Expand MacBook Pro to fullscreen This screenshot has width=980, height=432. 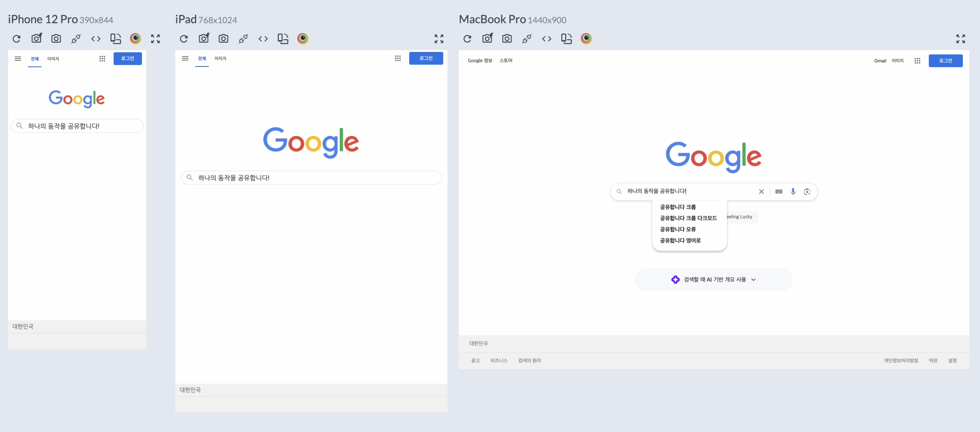961,39
